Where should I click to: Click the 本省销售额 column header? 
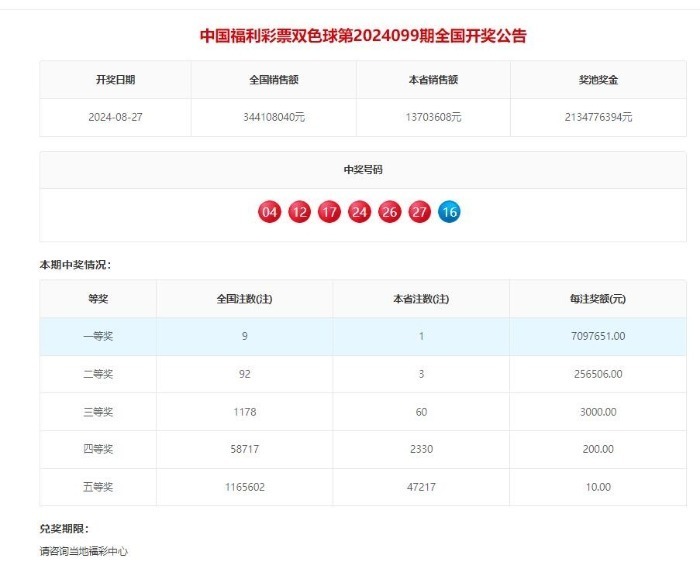pos(433,80)
